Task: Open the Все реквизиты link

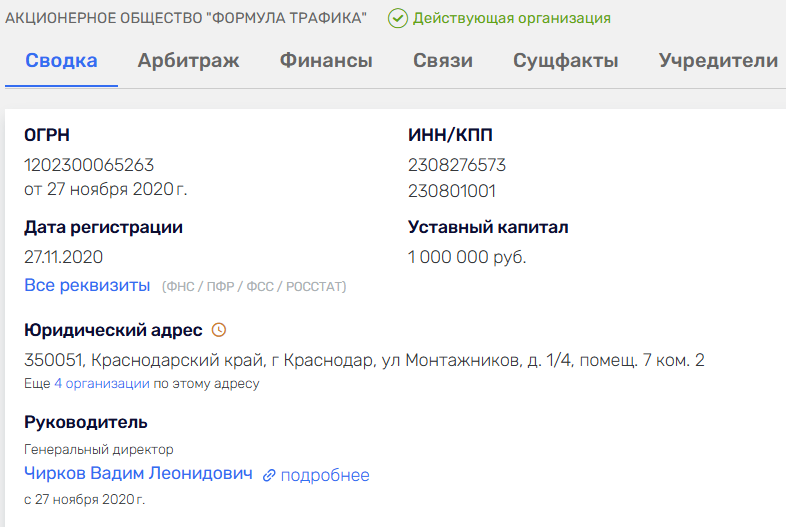Action: click(87, 286)
